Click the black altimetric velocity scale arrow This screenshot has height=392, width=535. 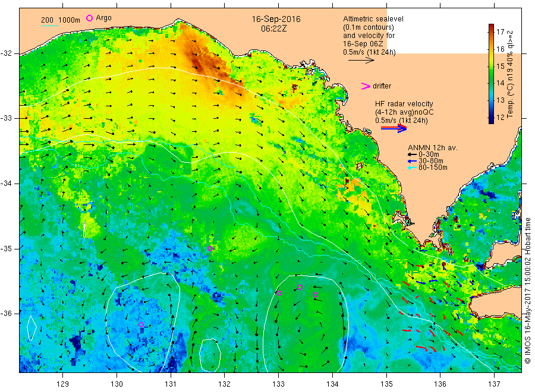pos(361,61)
